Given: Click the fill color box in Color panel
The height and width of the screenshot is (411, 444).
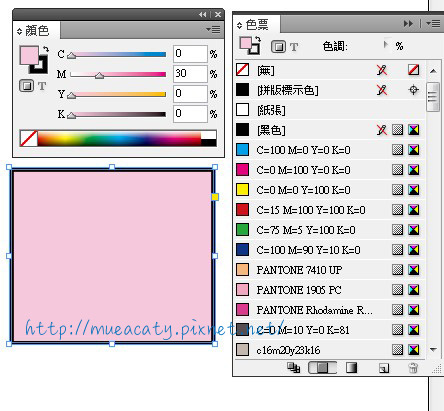Looking at the screenshot, I should click(x=29, y=55).
